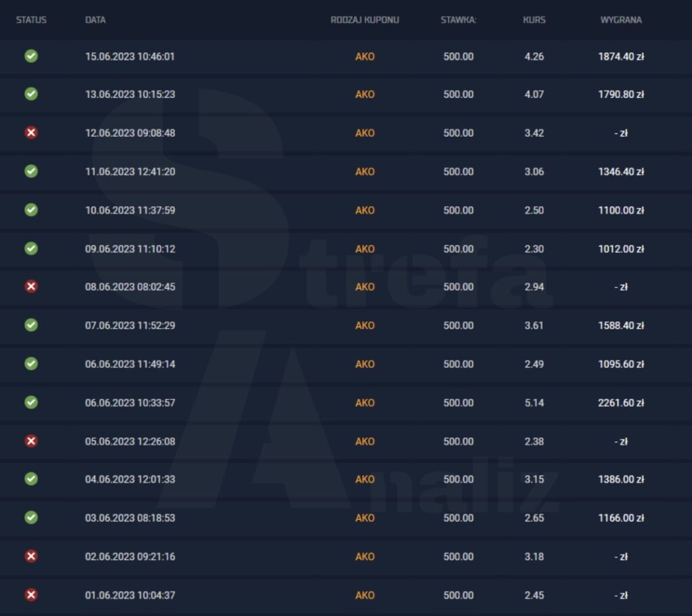Click AKO in the 01.06.2023 row
This screenshot has width=692, height=616.
pos(365,595)
